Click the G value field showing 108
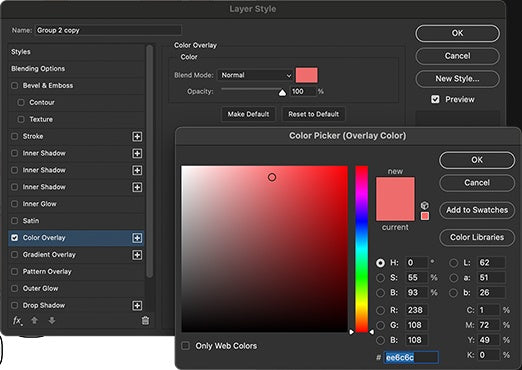522x370 pixels. click(x=417, y=325)
